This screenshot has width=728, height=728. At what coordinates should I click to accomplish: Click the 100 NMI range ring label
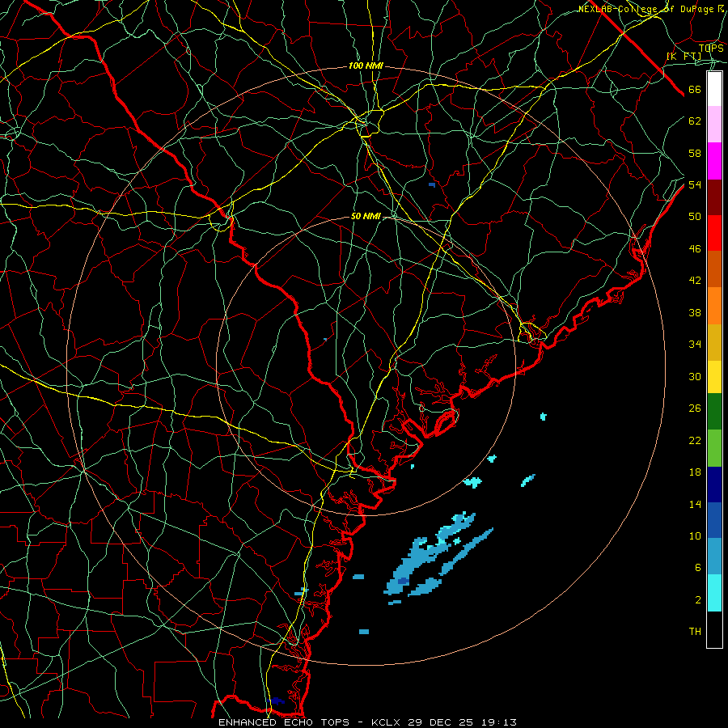point(366,66)
